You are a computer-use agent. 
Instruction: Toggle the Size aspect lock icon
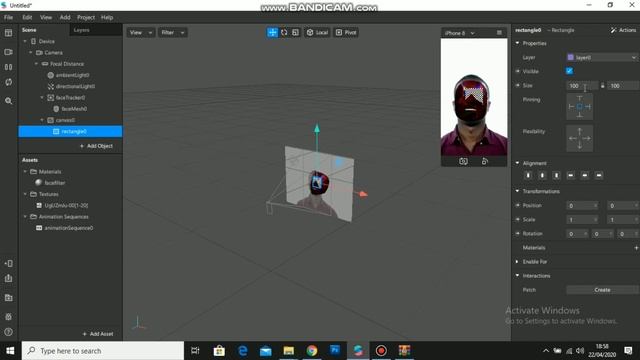click(x=602, y=86)
